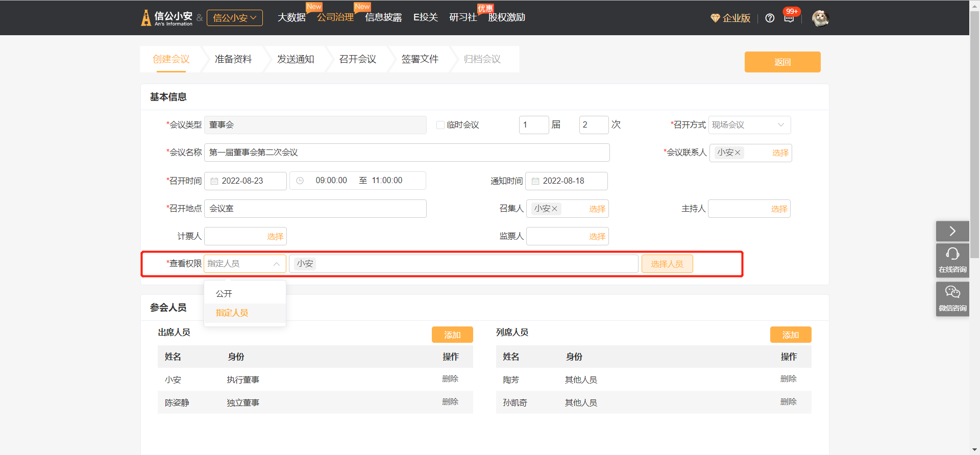Click the 会议名称 input field
Image resolution: width=980 pixels, height=455 pixels.
[x=406, y=153]
